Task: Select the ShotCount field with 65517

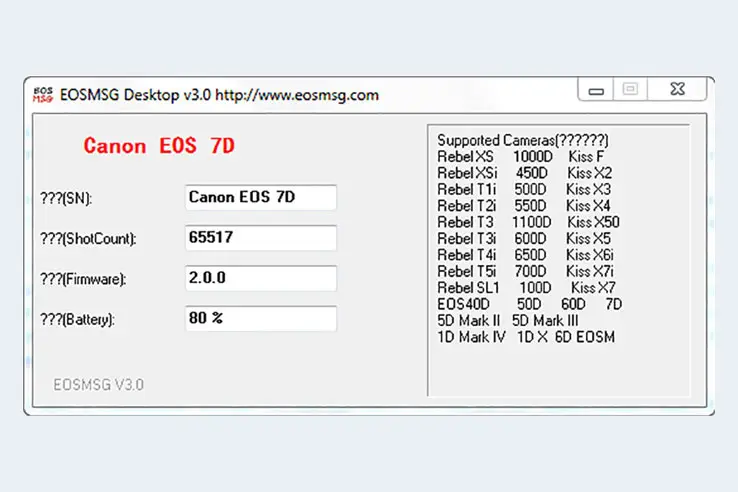Action: (x=261, y=238)
